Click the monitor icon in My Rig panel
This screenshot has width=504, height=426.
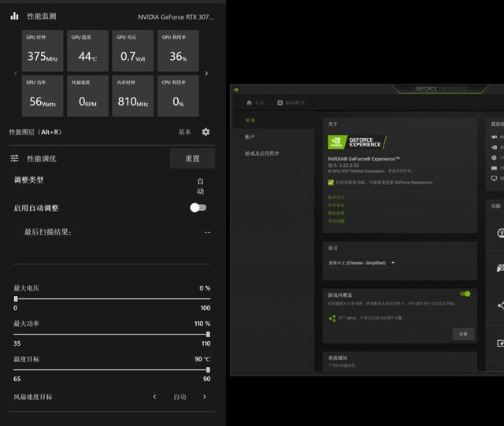tap(494, 179)
